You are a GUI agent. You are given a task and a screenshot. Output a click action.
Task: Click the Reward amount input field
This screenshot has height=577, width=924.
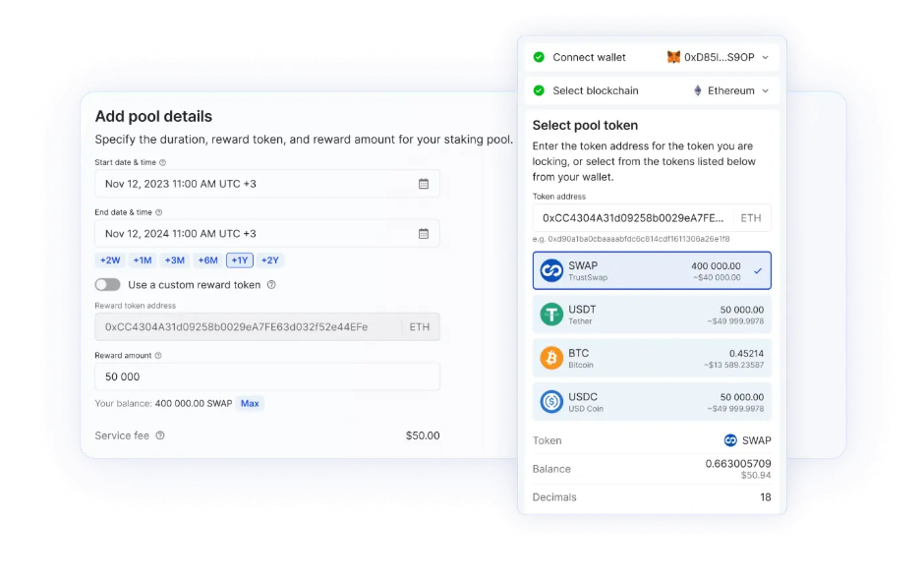click(x=265, y=375)
